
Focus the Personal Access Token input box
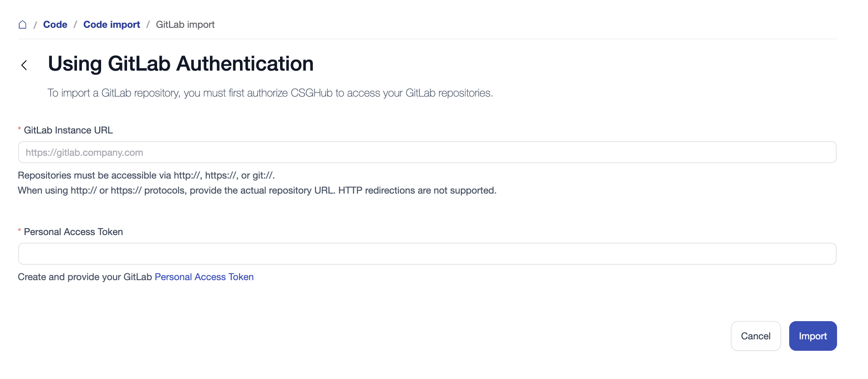tap(427, 254)
